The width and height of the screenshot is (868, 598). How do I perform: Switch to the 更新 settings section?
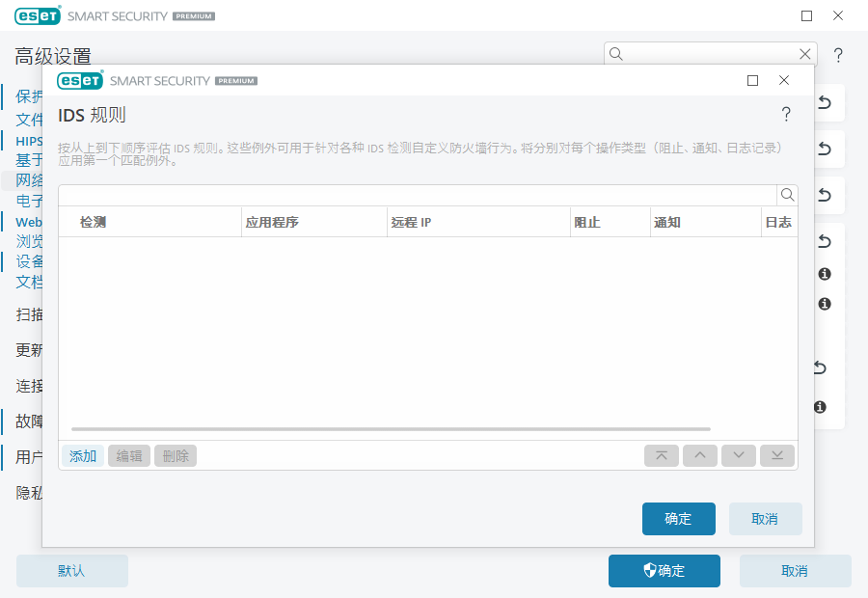[x=26, y=350]
